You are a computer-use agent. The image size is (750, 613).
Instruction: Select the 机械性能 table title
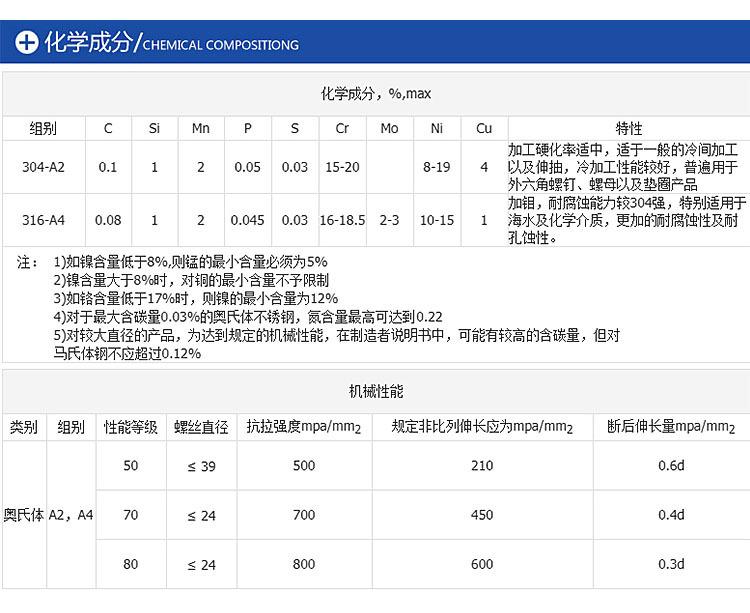(376, 392)
